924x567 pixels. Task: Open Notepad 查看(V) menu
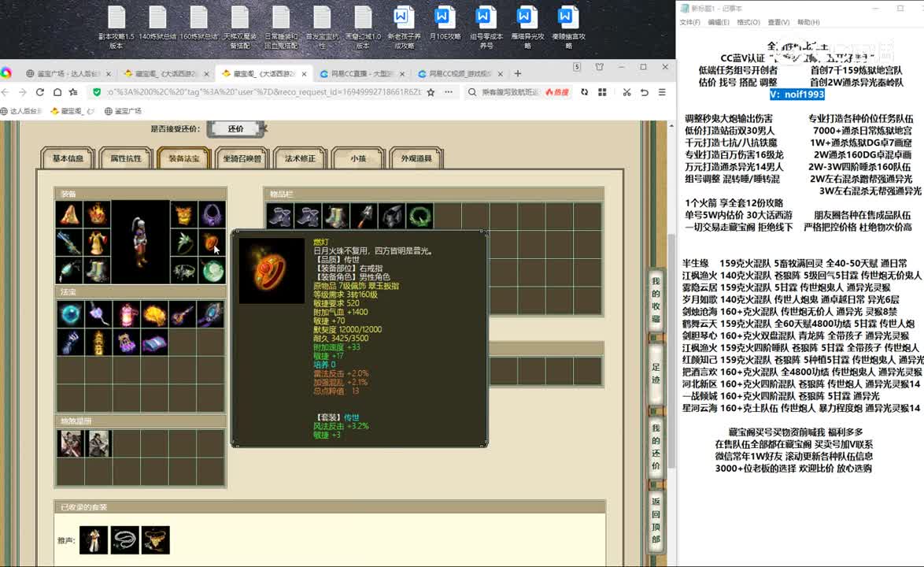click(778, 22)
